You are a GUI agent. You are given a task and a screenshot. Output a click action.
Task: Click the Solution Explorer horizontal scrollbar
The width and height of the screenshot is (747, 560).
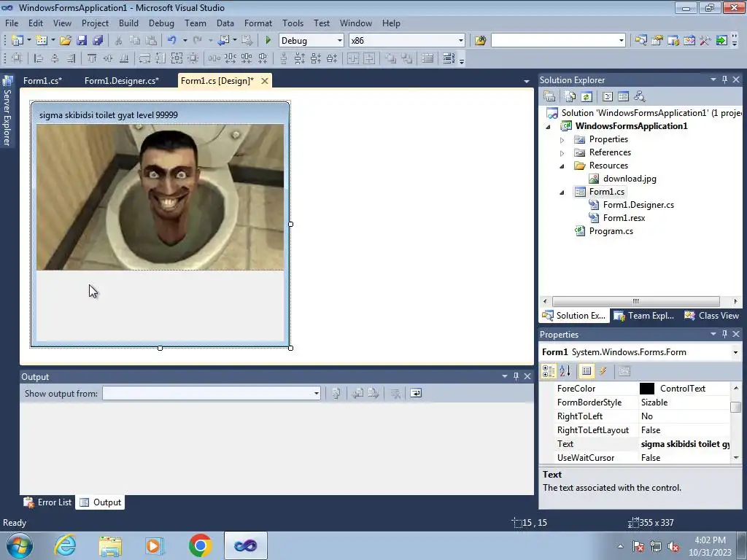(635, 301)
